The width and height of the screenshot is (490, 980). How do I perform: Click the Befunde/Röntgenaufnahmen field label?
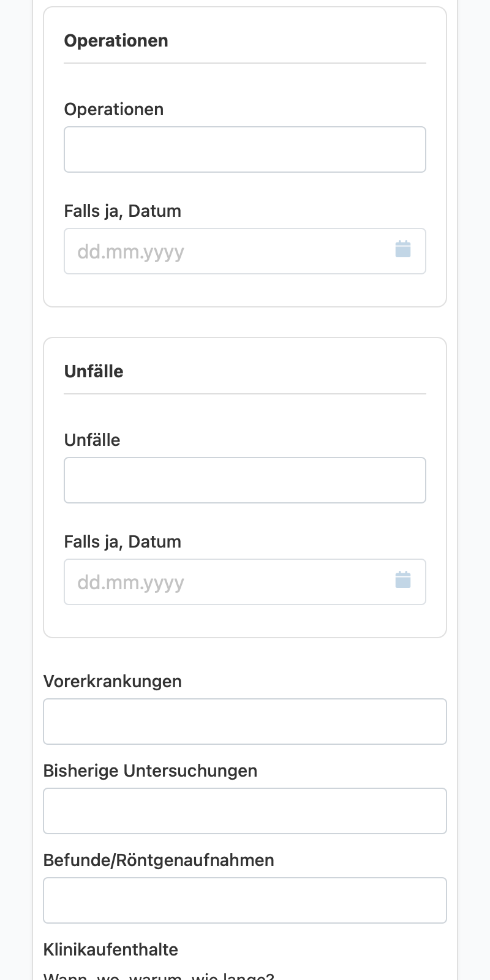tap(159, 860)
